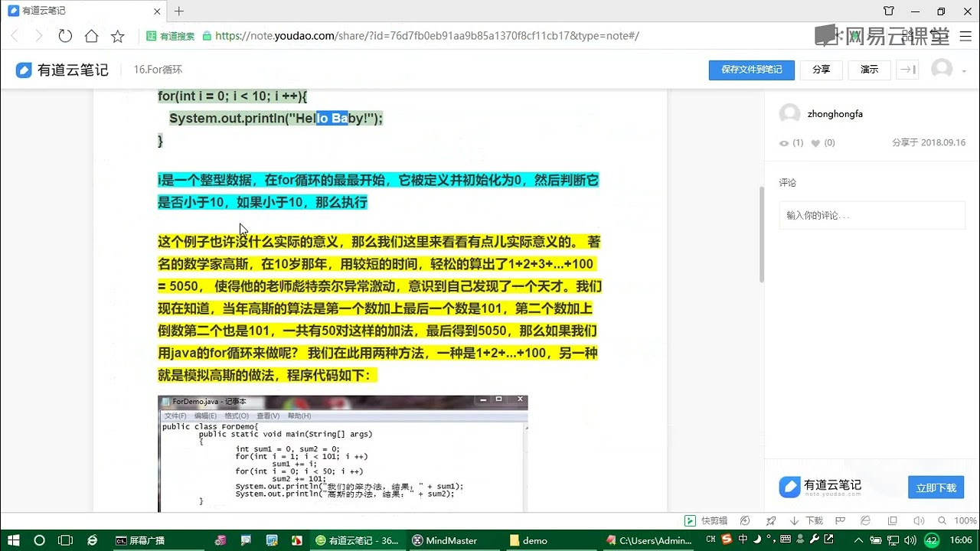Screen dimensions: 980x551
Task: Click the 分享 button
Action: tap(822, 70)
